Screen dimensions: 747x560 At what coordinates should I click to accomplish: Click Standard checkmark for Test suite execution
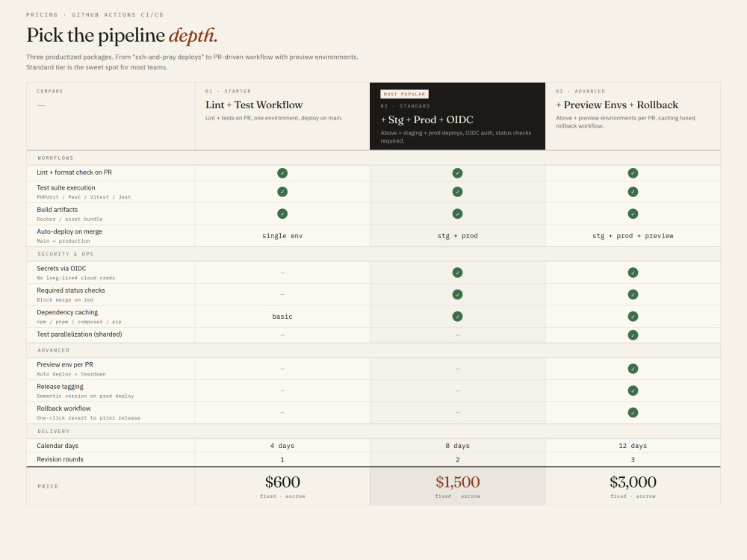point(457,192)
